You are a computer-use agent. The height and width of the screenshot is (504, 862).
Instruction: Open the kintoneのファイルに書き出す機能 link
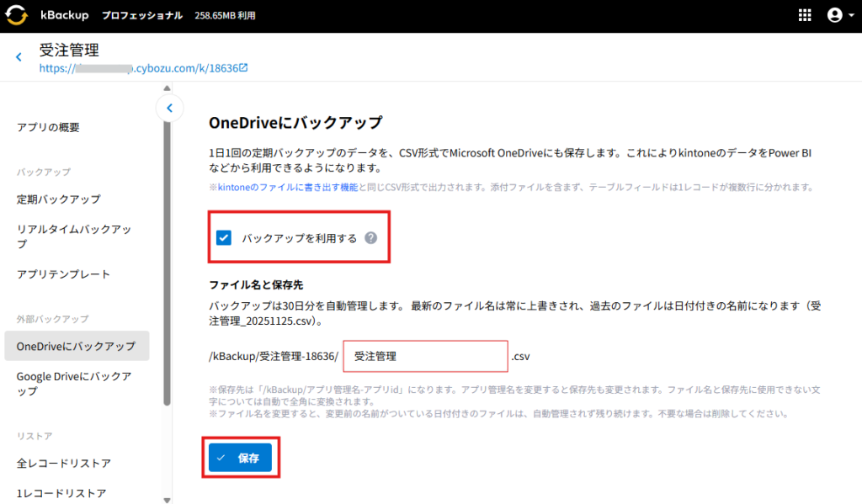pos(288,187)
